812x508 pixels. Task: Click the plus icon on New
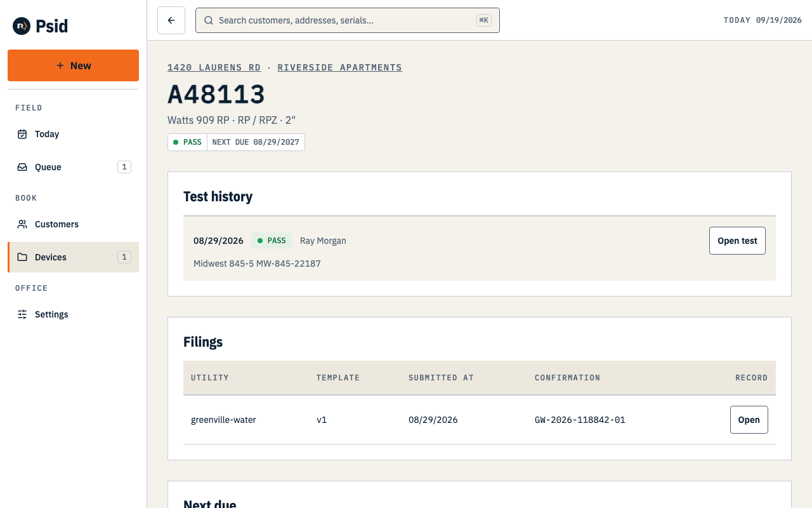point(60,65)
